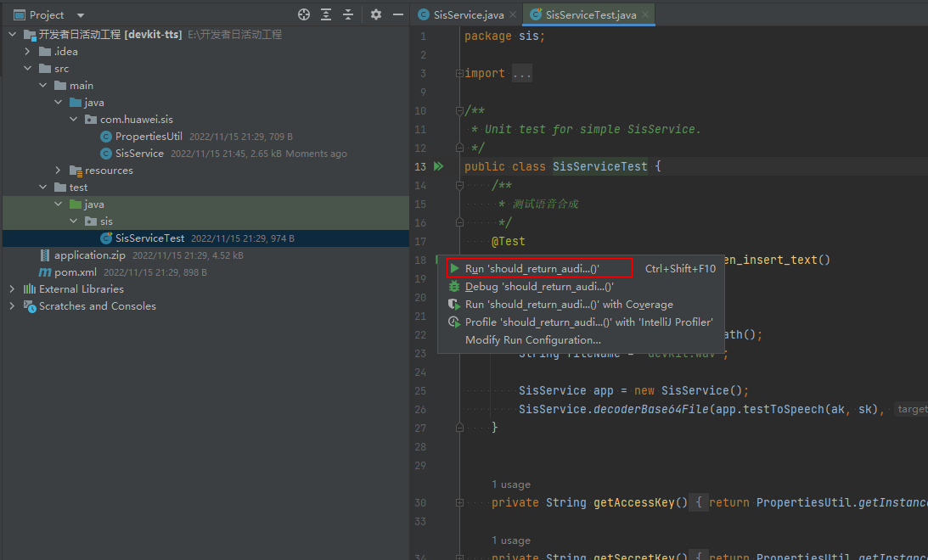Expand the resources folder

(x=59, y=171)
